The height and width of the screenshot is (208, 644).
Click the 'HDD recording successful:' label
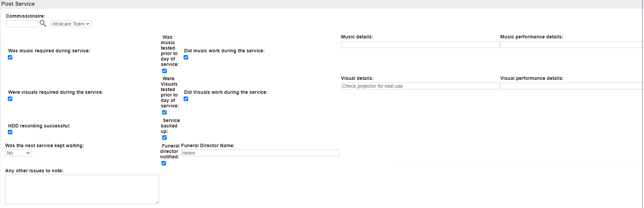click(39, 126)
